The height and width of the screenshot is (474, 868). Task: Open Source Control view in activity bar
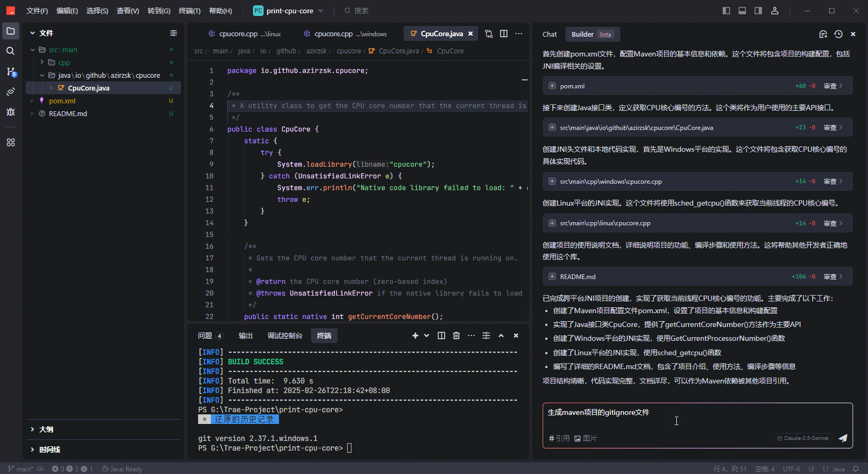coord(10,71)
